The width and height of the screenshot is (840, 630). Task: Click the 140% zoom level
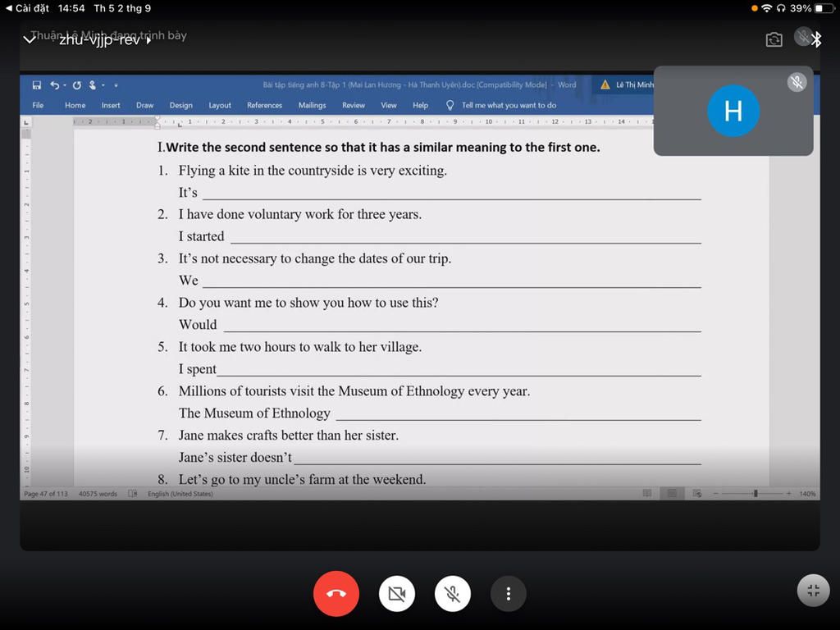click(807, 493)
